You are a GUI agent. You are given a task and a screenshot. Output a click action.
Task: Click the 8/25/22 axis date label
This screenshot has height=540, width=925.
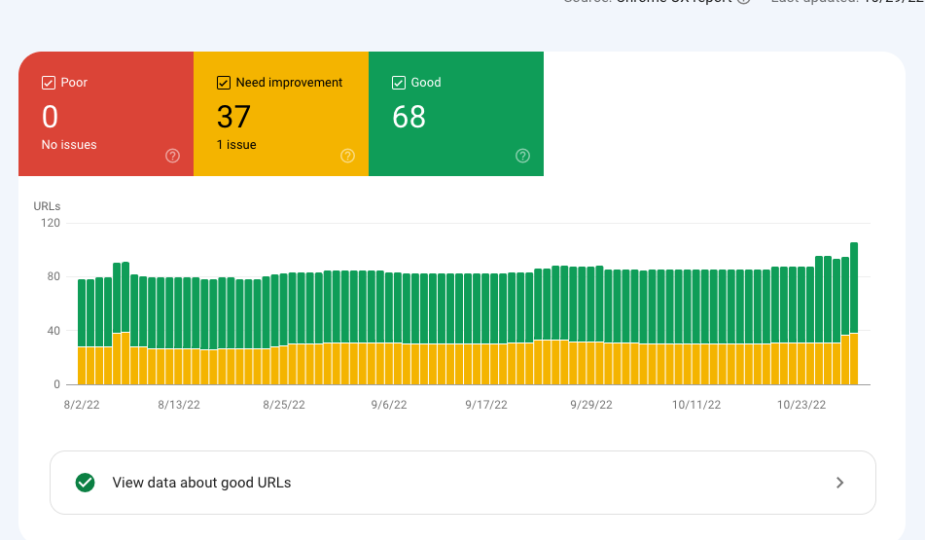pyautogui.click(x=284, y=405)
